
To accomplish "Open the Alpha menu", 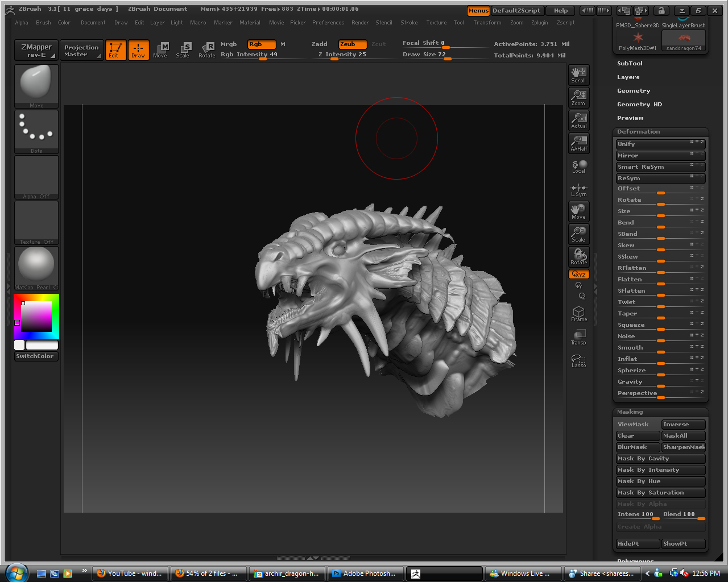I will pyautogui.click(x=22, y=23).
